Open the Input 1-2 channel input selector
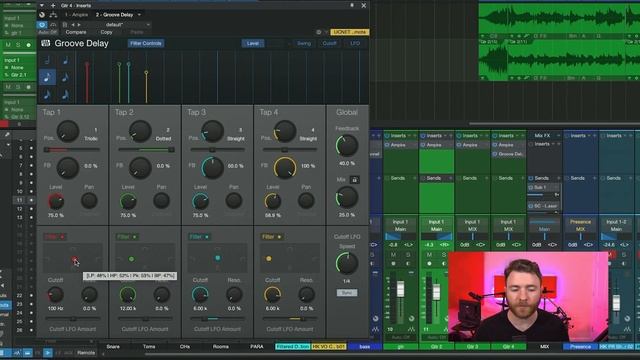The image size is (640, 360). coord(616,222)
